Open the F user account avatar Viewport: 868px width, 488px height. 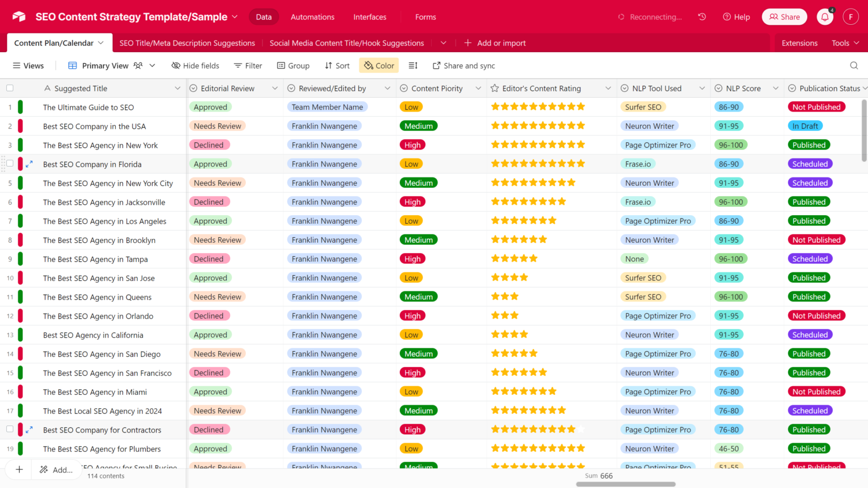click(x=850, y=17)
